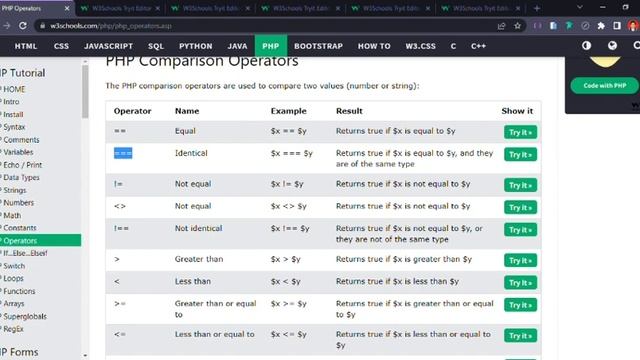Screen dimensions: 640x360
Task: Reload the page with the refresh icon
Action: pyautogui.click(x=23, y=26)
